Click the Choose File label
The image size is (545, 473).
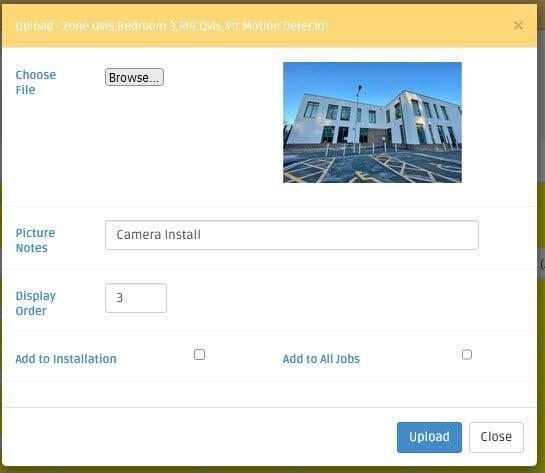35,82
